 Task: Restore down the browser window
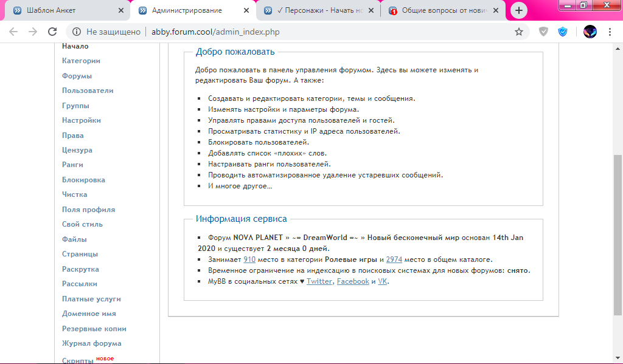[583, 5]
